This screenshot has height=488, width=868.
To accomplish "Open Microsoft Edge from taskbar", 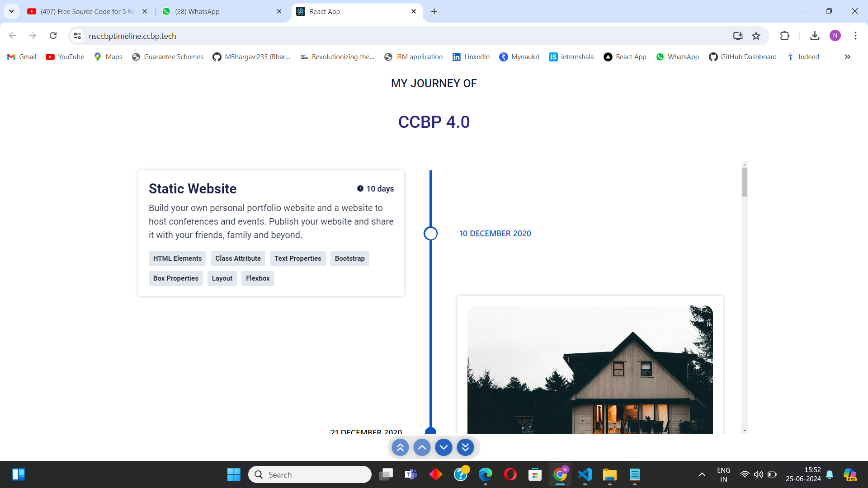I will [486, 474].
